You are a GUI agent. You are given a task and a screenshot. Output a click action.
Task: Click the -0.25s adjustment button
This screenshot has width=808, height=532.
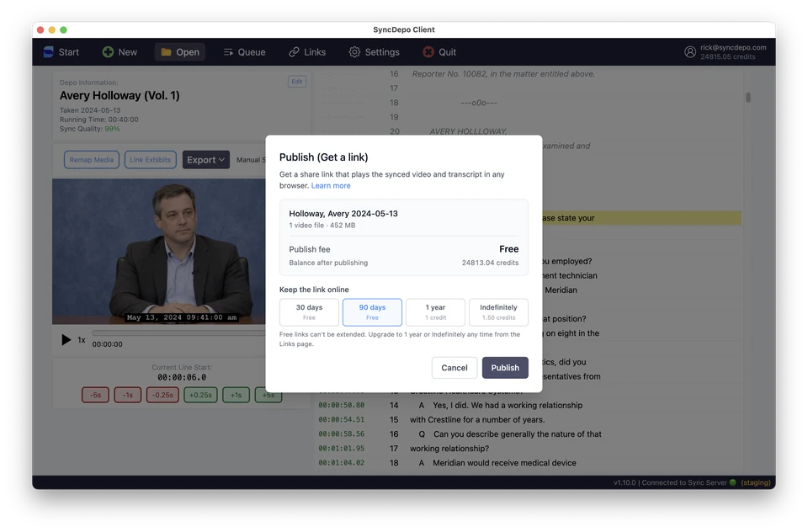pyautogui.click(x=162, y=395)
